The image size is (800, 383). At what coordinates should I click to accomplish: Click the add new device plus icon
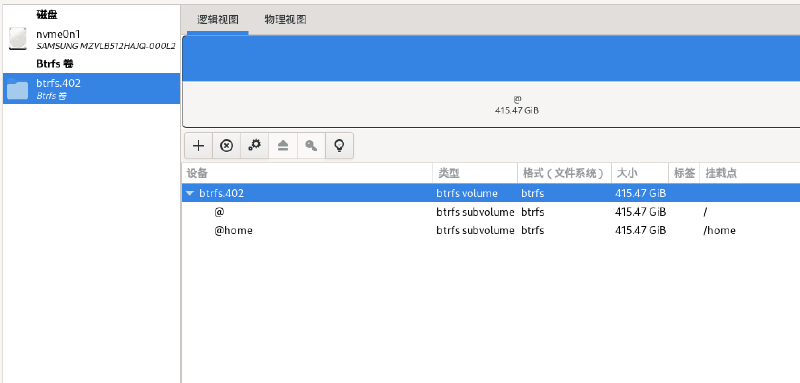[x=198, y=146]
